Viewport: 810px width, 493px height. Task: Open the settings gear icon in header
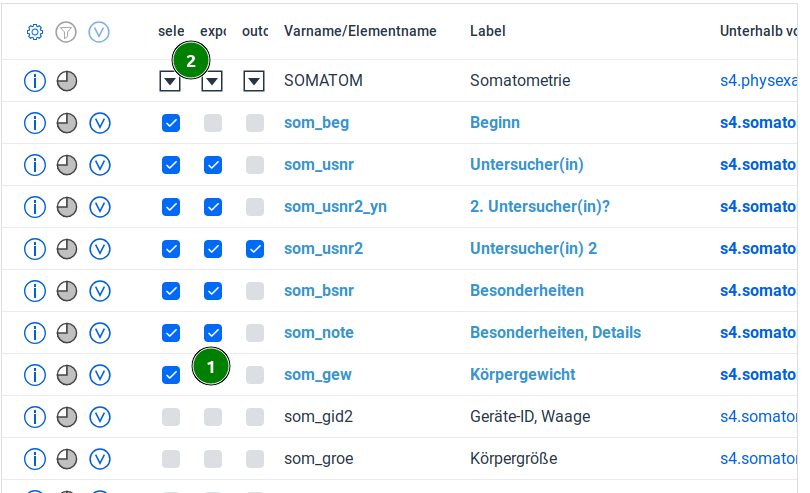click(x=35, y=32)
